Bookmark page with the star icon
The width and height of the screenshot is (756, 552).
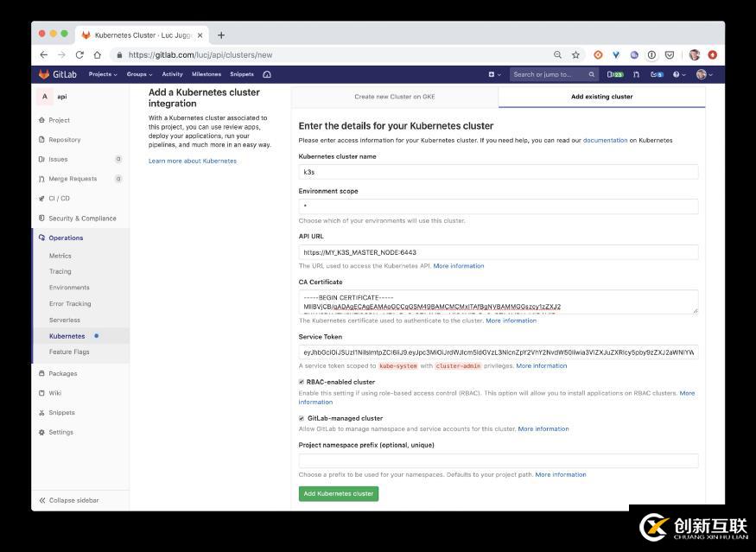click(x=575, y=54)
